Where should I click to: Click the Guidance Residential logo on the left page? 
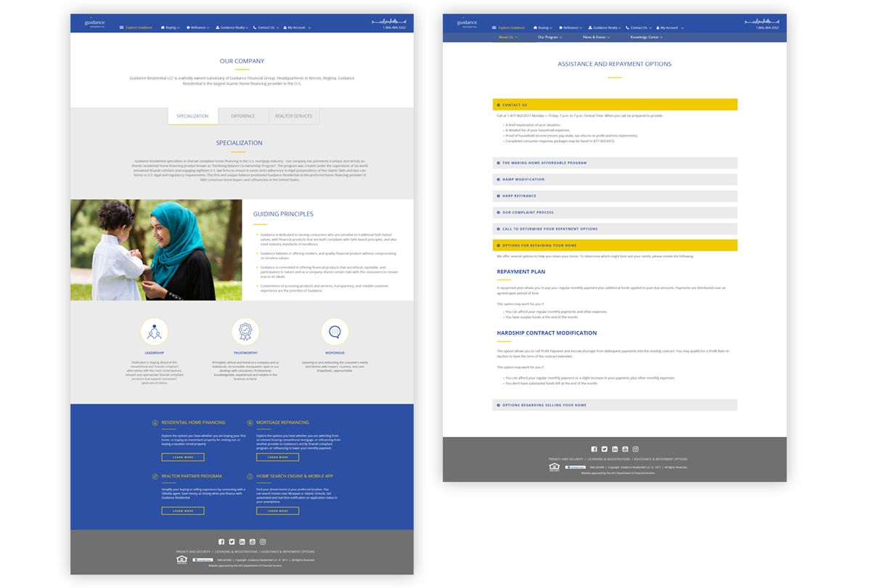click(94, 23)
